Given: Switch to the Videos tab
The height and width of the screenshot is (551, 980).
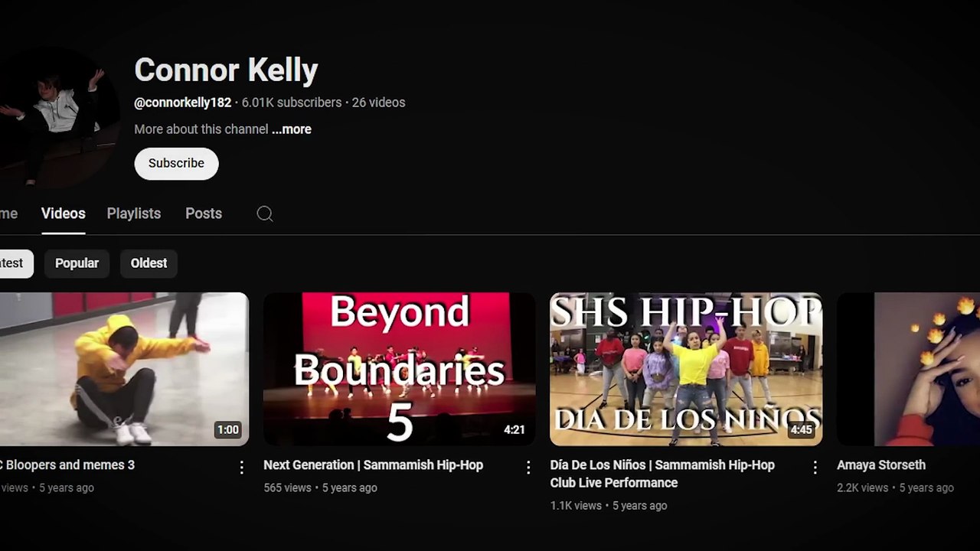Looking at the screenshot, I should pyautogui.click(x=63, y=214).
